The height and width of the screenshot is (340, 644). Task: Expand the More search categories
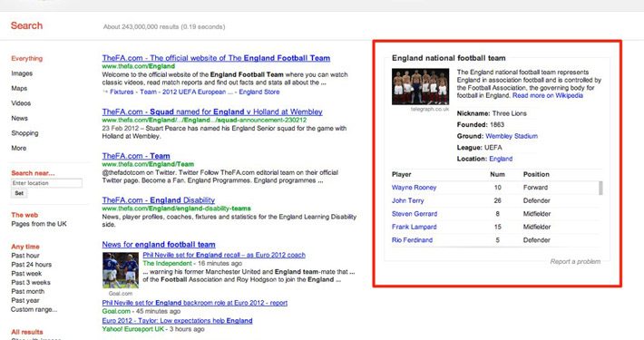pyautogui.click(x=19, y=148)
